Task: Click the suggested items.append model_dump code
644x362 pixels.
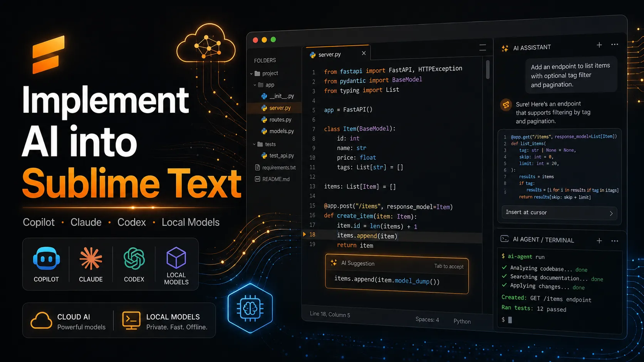Action: point(387,280)
